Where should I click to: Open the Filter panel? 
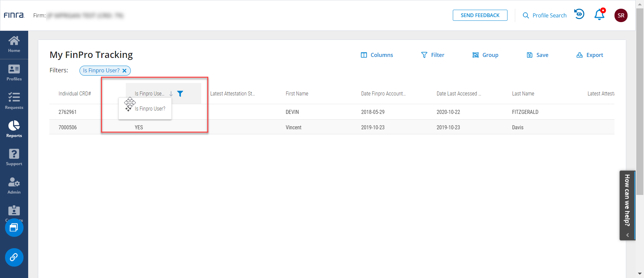click(x=433, y=55)
